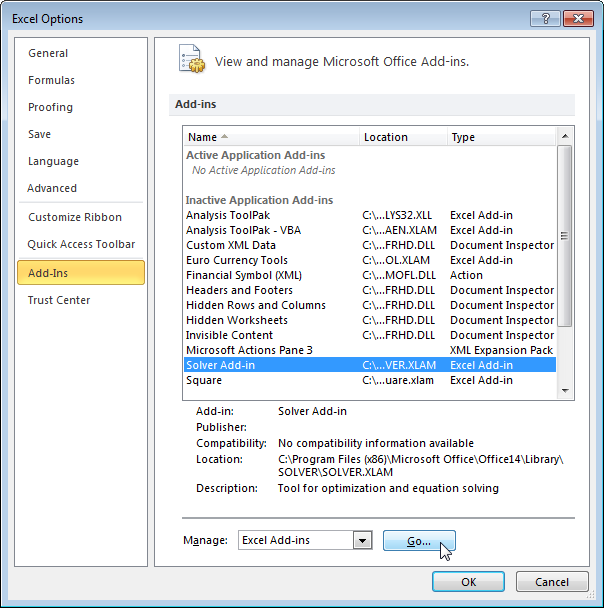This screenshot has height=608, width=604.
Task: Click the add-ins list scrollbar thumb
Action: (564, 236)
